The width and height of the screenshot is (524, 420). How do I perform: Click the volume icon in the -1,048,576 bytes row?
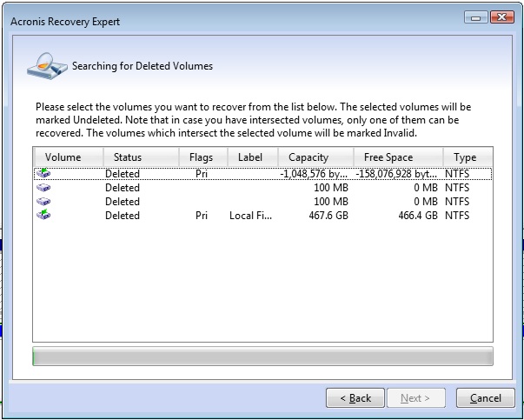click(x=43, y=173)
